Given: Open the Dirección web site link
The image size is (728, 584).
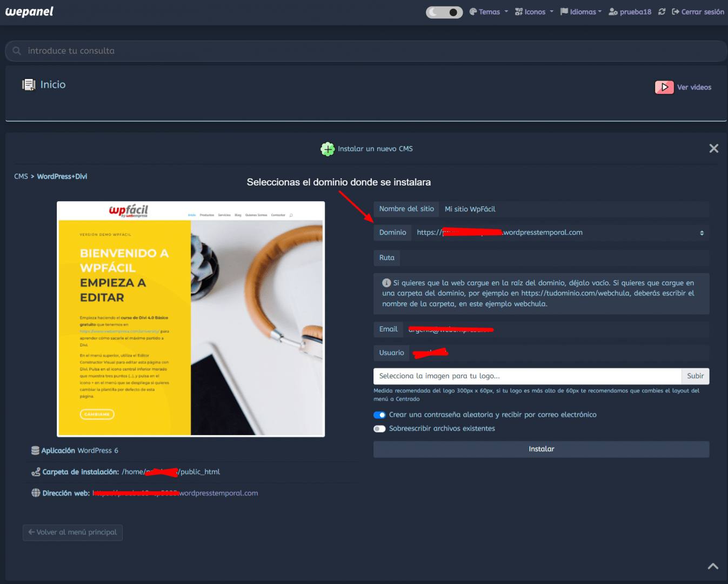Looking at the screenshot, I should [x=176, y=493].
